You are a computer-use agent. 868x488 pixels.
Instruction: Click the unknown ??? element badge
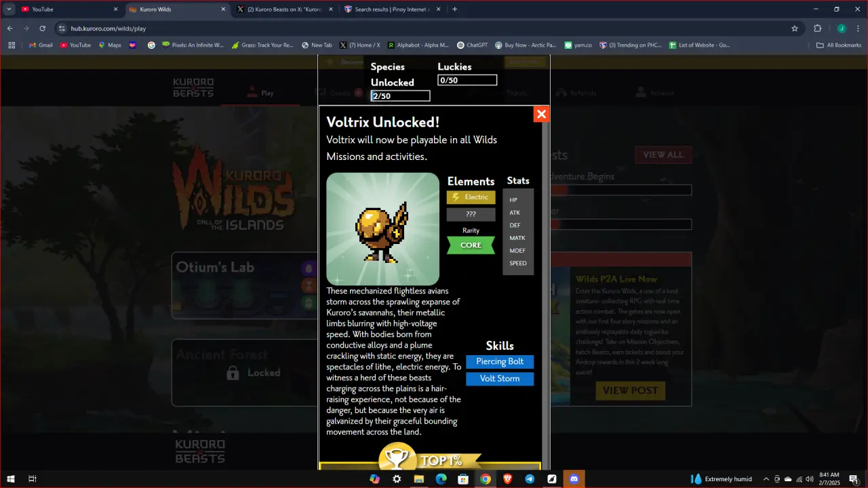(471, 214)
